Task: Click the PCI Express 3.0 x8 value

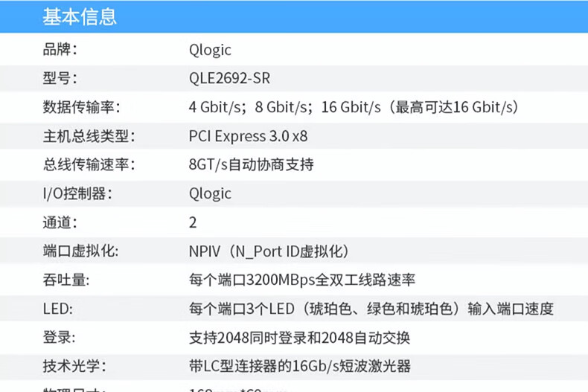Action: pyautogui.click(x=248, y=136)
